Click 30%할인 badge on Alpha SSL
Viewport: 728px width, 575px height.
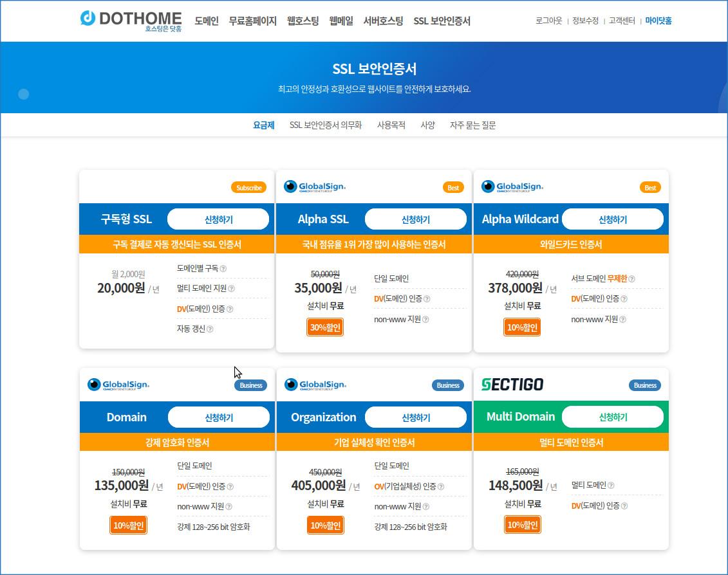click(325, 327)
